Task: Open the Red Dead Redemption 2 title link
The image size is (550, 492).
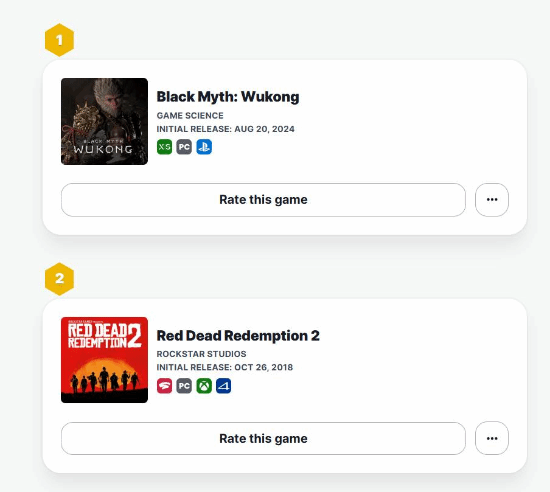Action: click(238, 336)
